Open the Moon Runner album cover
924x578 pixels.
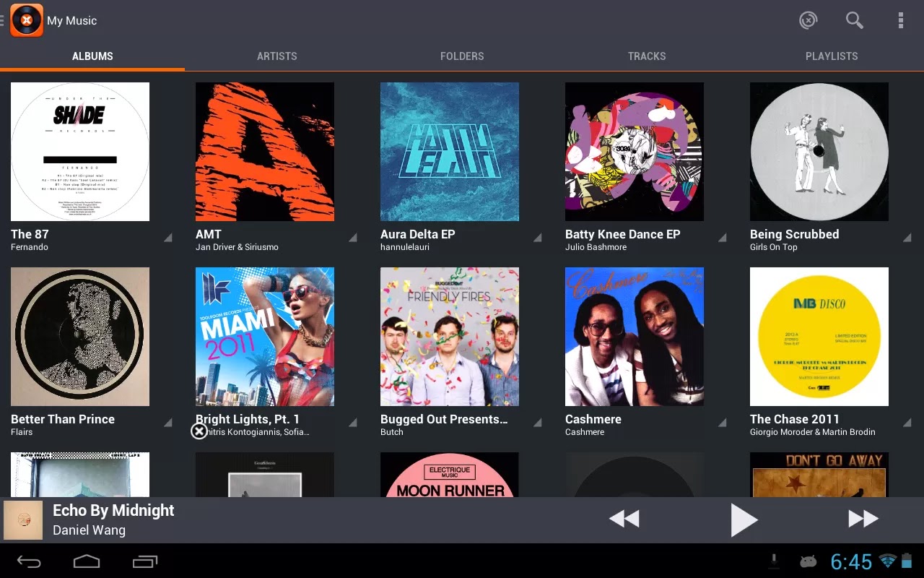(x=450, y=475)
